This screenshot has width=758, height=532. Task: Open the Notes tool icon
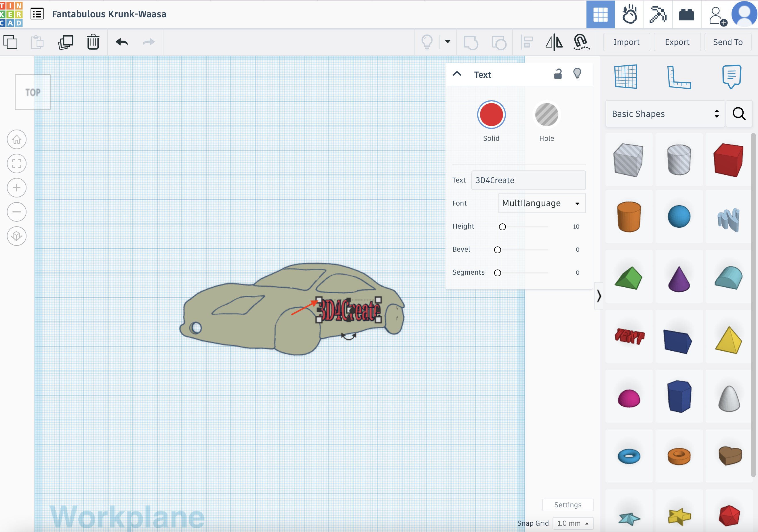pos(731,77)
